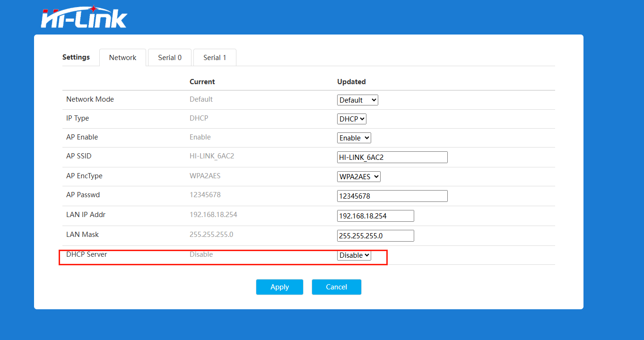Click current AP Enable value Enable
Viewport: 644px width, 340px height.
pyautogui.click(x=200, y=137)
